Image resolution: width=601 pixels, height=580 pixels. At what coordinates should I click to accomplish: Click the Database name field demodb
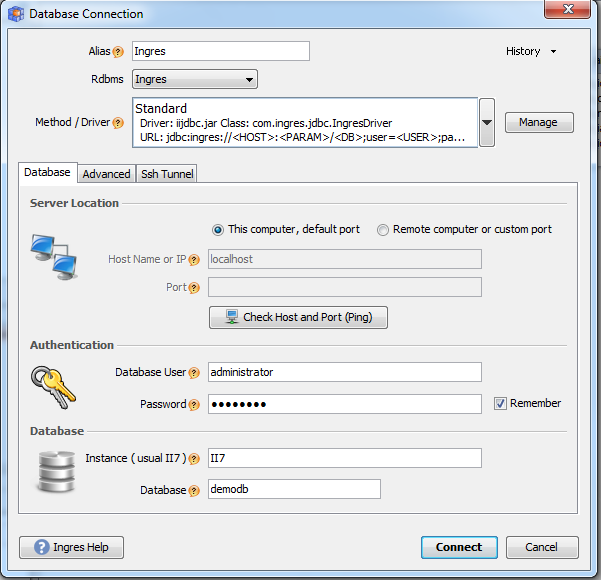[x=294, y=489]
